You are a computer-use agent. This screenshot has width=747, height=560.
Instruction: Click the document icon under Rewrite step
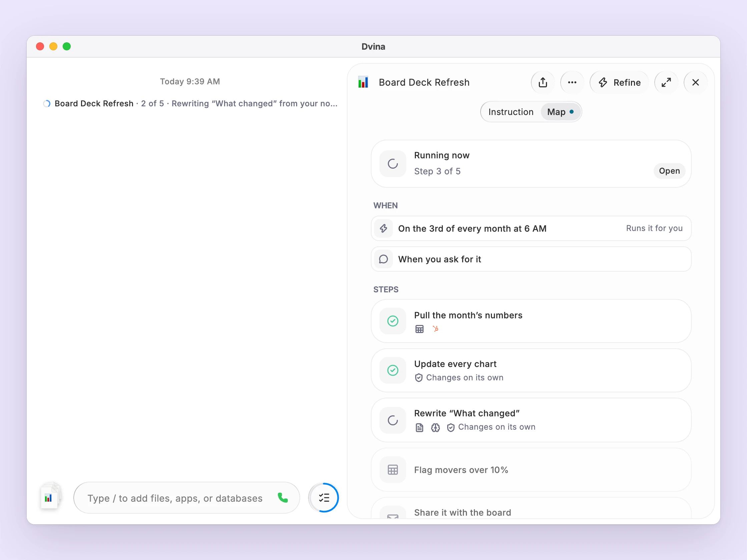coord(419,428)
